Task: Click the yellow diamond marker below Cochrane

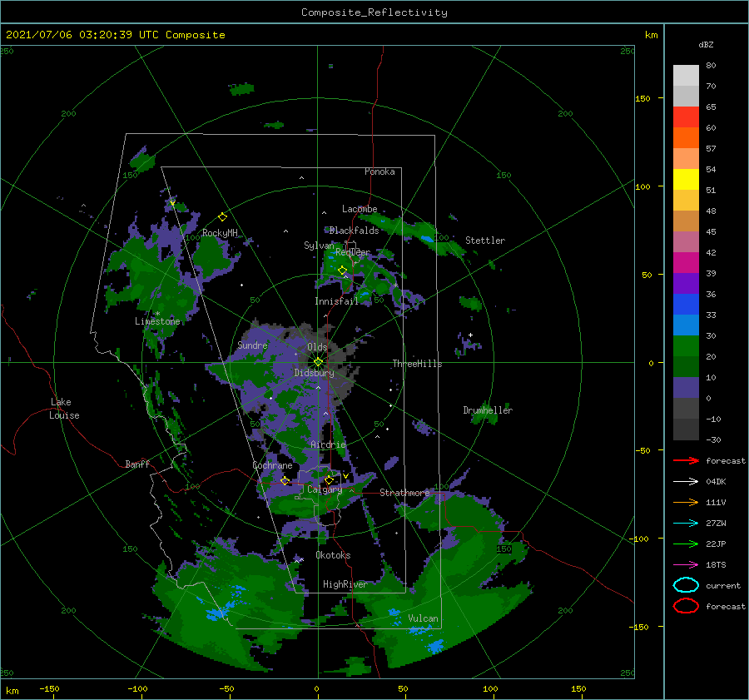Action: [285, 480]
